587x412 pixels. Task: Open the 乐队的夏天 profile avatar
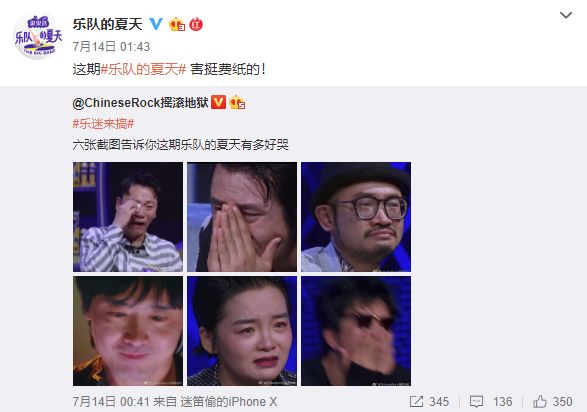[x=38, y=36]
